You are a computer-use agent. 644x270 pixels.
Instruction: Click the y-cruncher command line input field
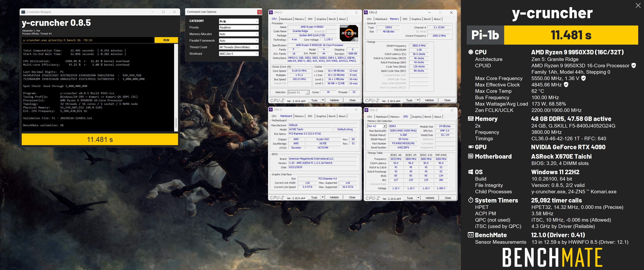(x=88, y=40)
